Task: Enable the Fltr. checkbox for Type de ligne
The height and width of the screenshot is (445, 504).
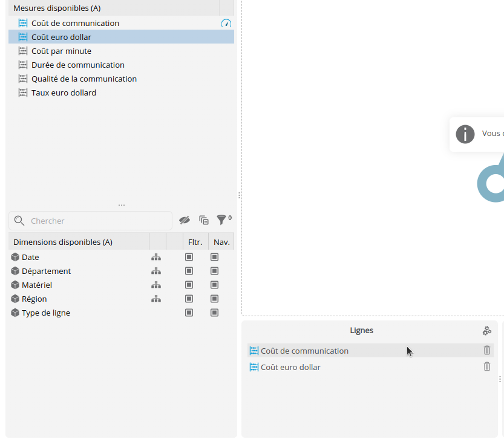Action: pyautogui.click(x=189, y=313)
